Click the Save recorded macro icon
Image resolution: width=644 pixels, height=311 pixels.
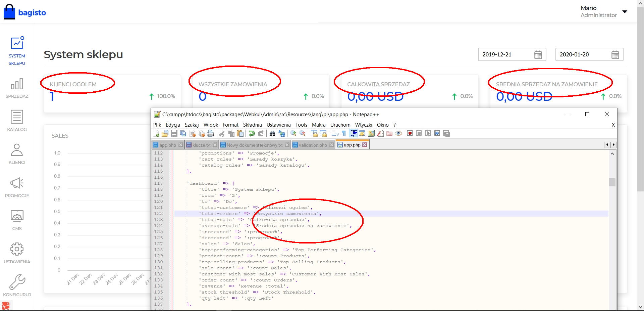coord(446,133)
